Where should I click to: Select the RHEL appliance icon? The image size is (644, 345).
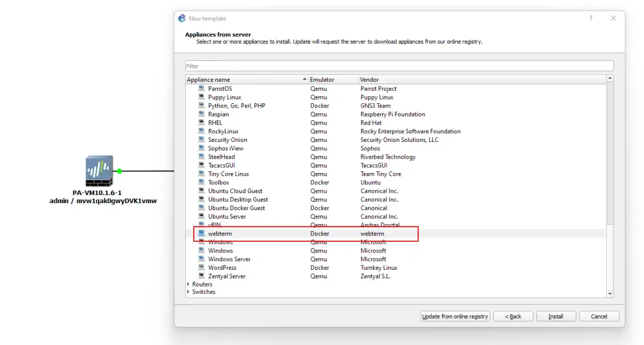click(201, 123)
